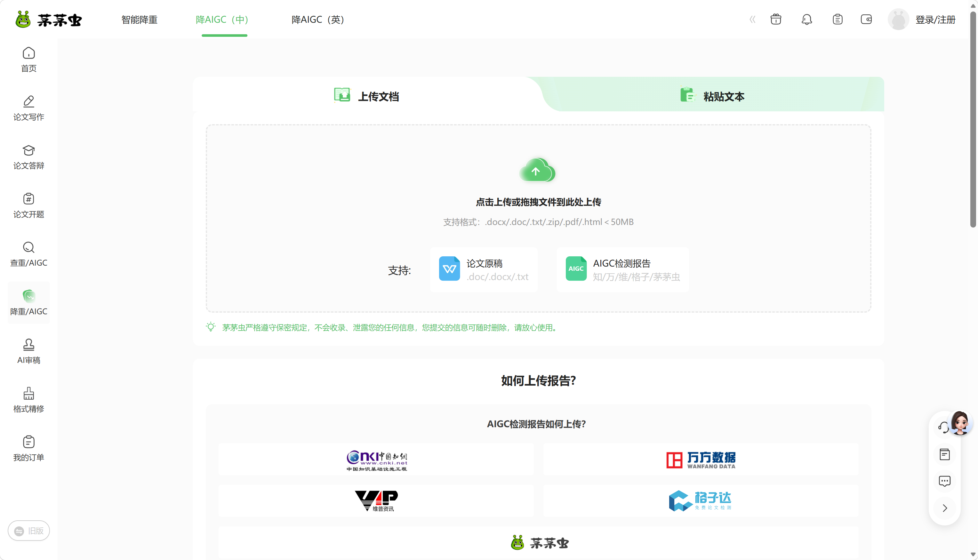Click the 论文原稿 support card

click(484, 270)
